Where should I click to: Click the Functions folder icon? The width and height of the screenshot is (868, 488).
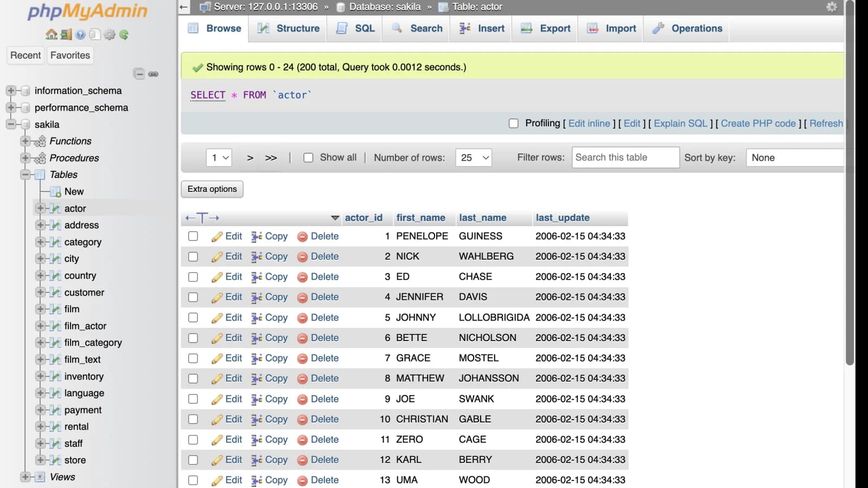(x=40, y=141)
